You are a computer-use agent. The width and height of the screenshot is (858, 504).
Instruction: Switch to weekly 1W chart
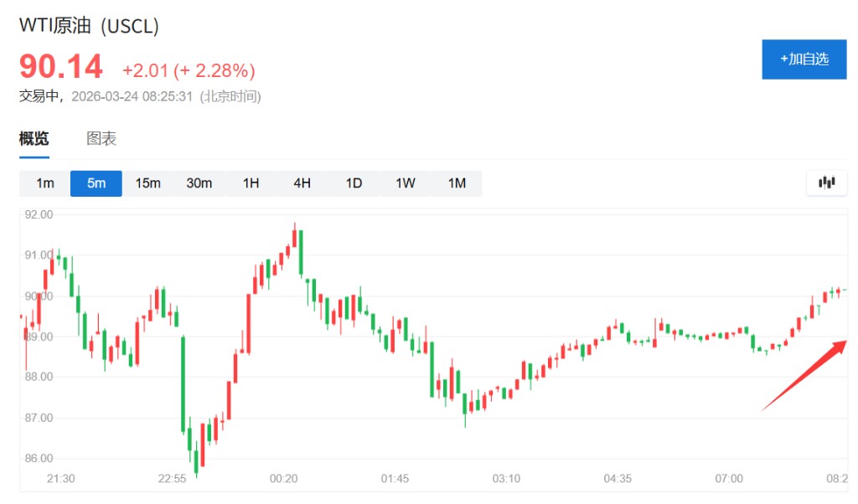pos(405,183)
